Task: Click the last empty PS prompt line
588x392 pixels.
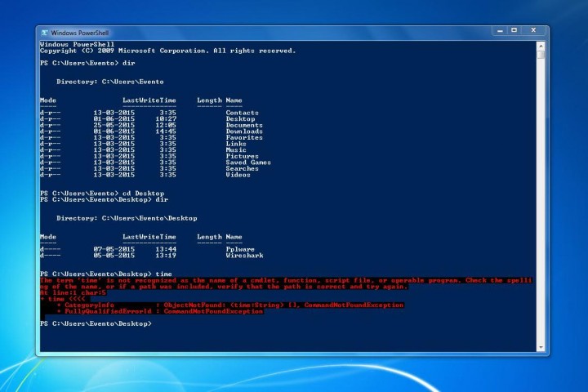Action: tap(96, 323)
